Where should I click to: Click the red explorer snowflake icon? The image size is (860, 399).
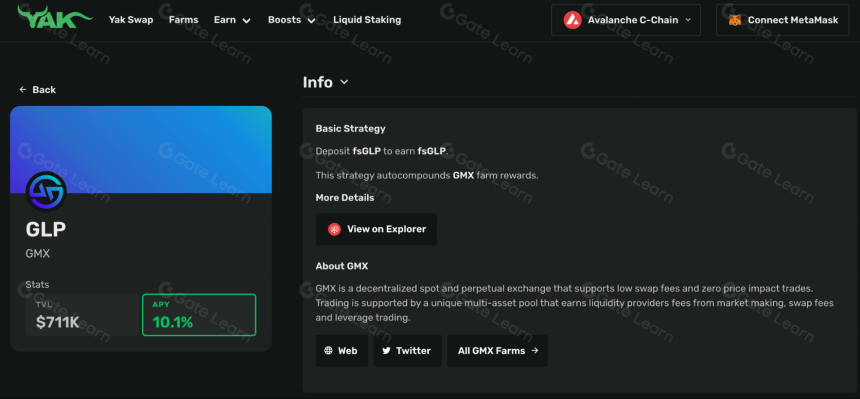click(334, 229)
